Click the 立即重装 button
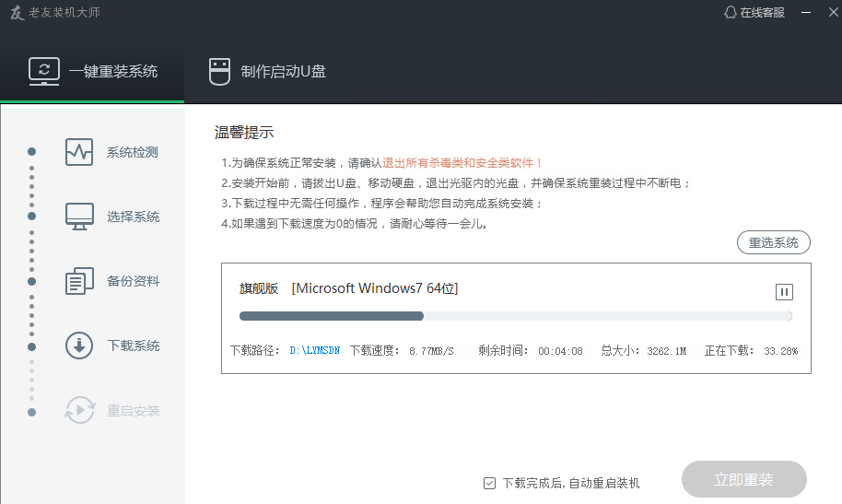 [x=743, y=479]
